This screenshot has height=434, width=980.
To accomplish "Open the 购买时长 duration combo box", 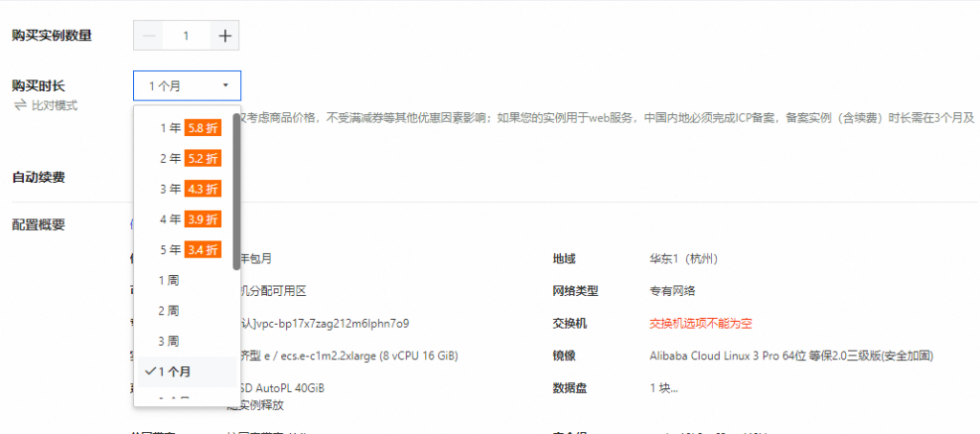I will (x=187, y=86).
